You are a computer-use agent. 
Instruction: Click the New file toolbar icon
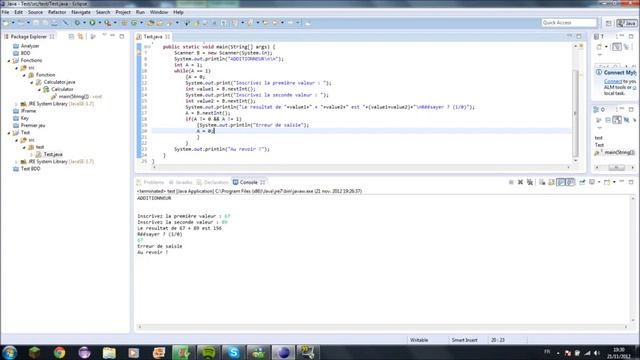pos(6,23)
